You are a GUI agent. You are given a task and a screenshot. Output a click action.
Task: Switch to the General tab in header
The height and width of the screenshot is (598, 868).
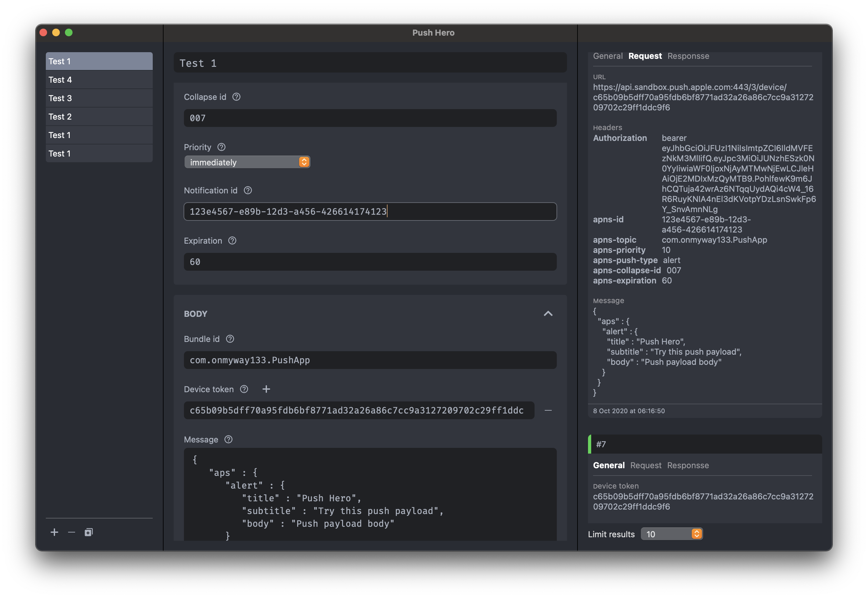pos(607,56)
